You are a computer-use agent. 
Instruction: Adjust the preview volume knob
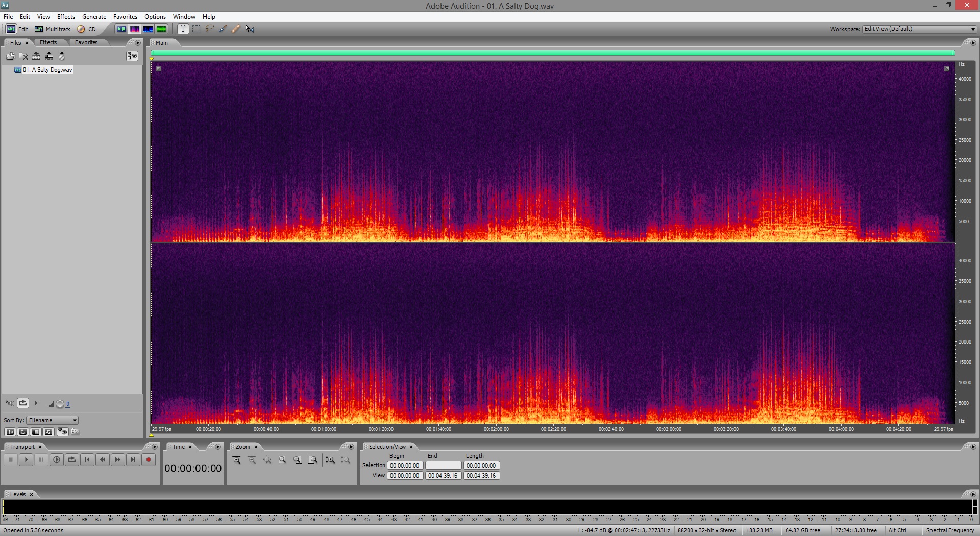(60, 404)
